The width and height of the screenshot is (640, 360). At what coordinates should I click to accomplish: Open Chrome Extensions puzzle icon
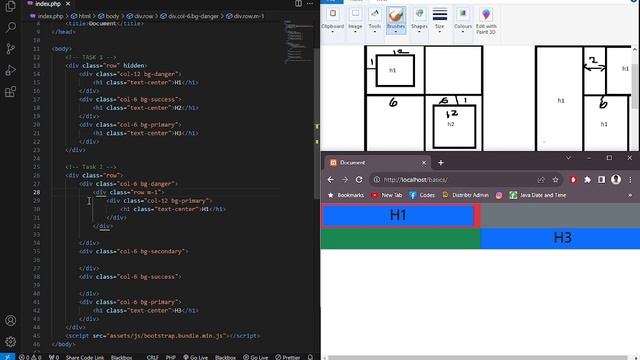coord(587,180)
